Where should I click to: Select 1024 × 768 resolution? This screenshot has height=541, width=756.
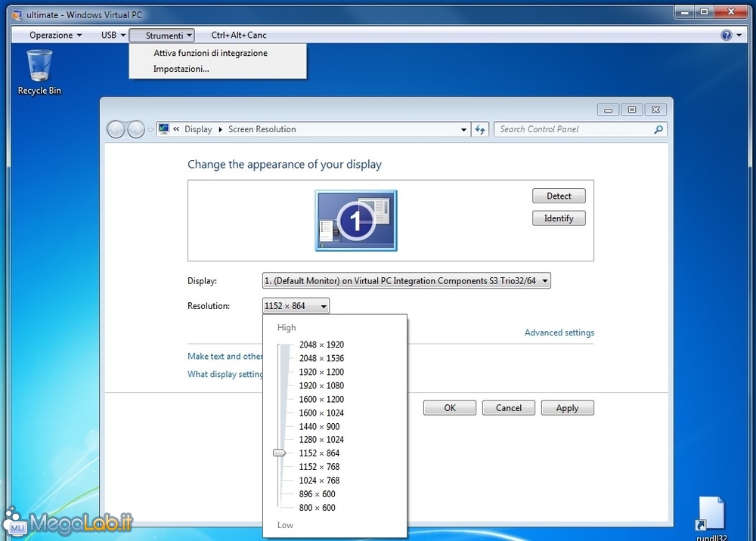(x=319, y=481)
